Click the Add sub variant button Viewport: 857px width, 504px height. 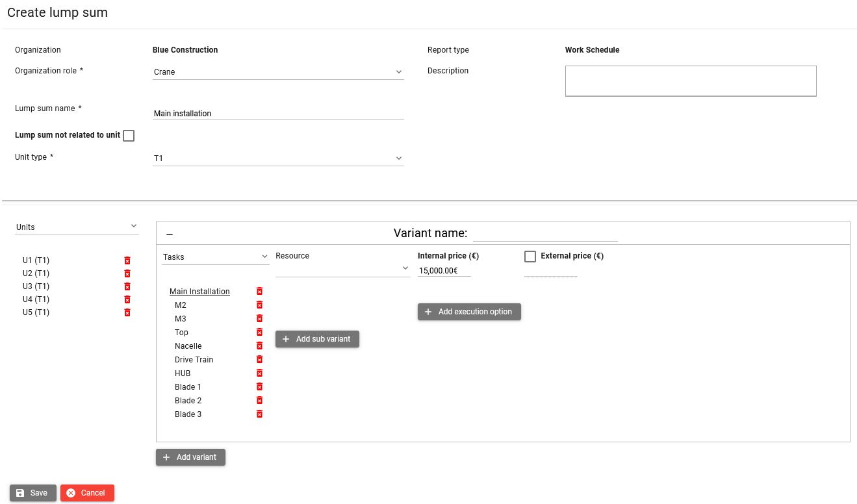click(317, 339)
